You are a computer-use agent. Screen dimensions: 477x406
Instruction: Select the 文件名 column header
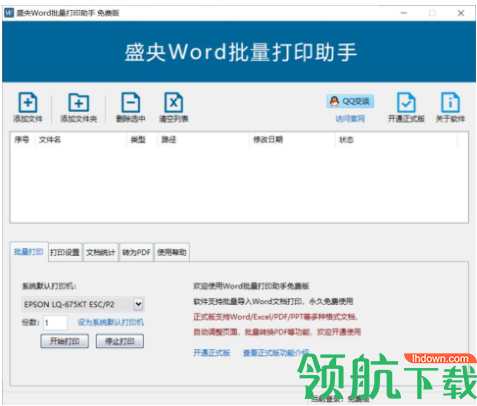tap(50, 140)
